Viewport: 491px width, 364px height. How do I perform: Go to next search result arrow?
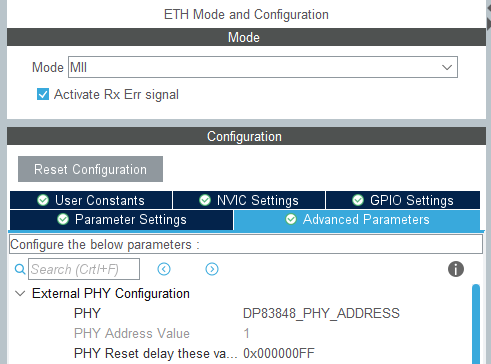(x=212, y=269)
